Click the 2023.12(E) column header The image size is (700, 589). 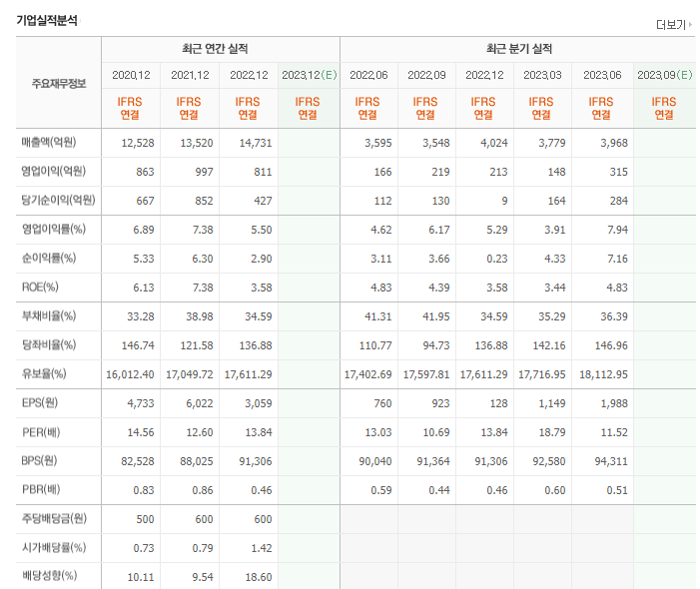310,75
